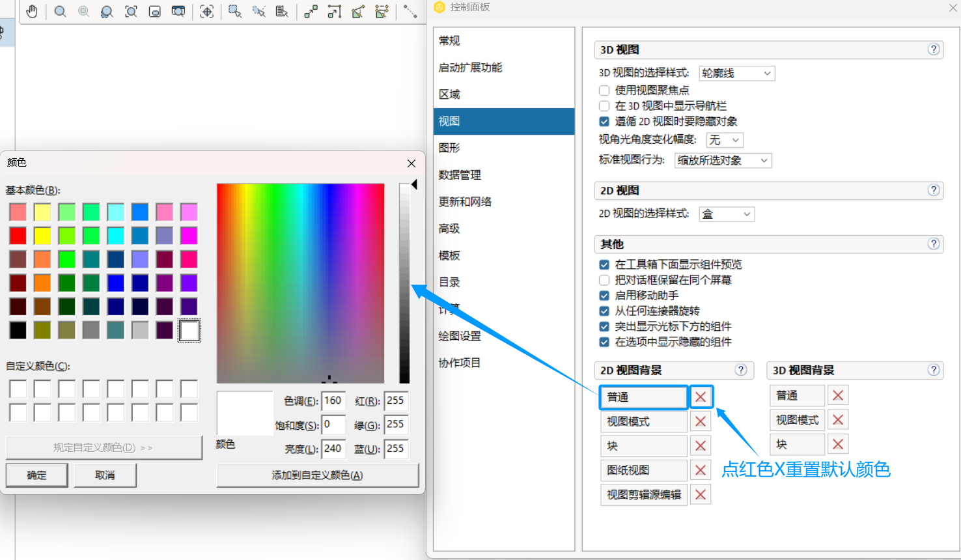Viewport: 961px width, 560px height.
Task: Click the dotted diagonal line tool icon
Action: (x=410, y=12)
